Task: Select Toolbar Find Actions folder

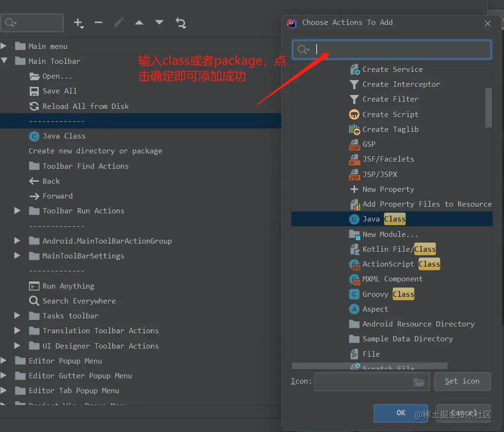Action: coord(79,166)
